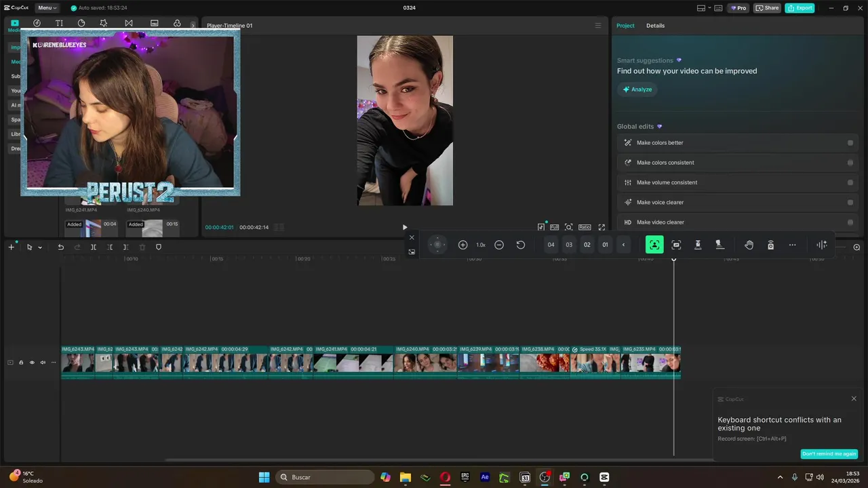Screen dimensions: 868x488
Task: Open the Ratio setting in player
Action: [585, 228]
